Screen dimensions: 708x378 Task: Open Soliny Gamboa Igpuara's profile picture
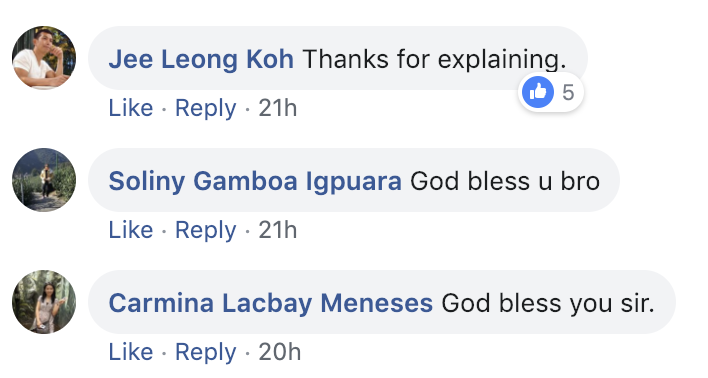coord(44,180)
